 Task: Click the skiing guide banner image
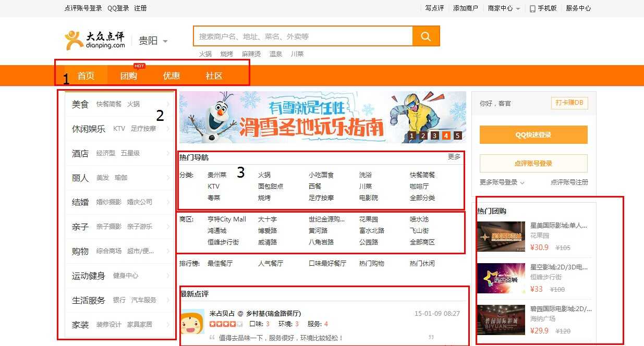(x=323, y=117)
